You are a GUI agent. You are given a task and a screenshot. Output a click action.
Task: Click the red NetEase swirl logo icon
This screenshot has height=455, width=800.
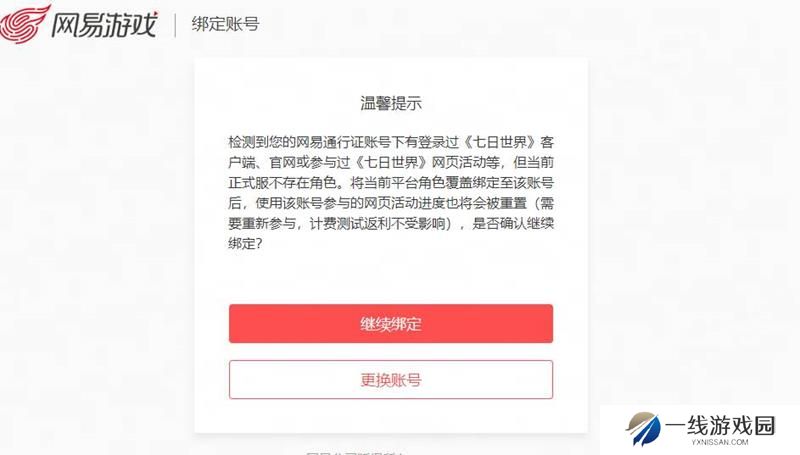24,23
